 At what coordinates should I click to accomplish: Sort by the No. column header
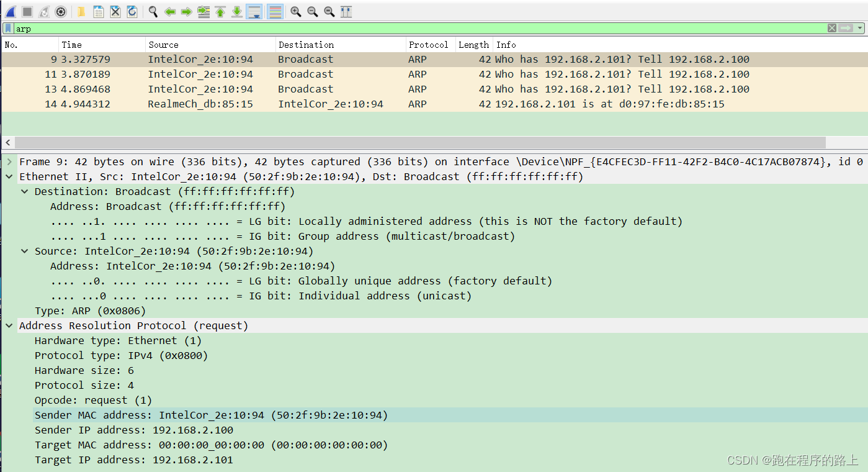tap(30, 45)
